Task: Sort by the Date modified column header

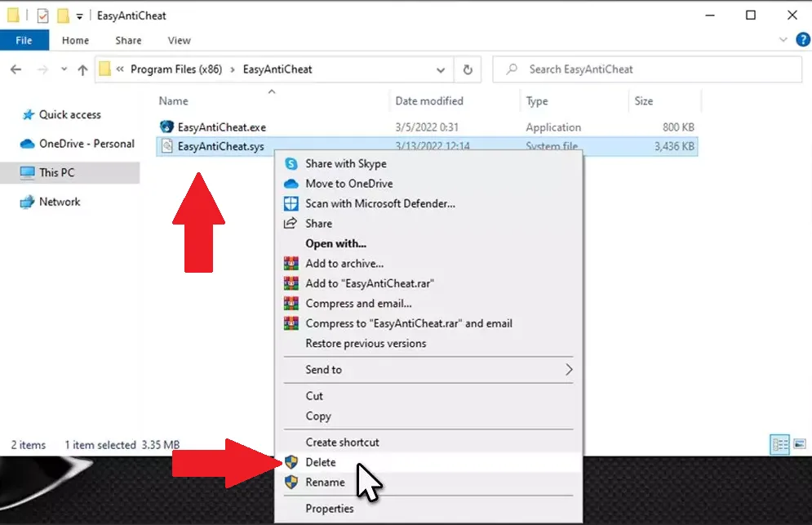Action: (429, 101)
